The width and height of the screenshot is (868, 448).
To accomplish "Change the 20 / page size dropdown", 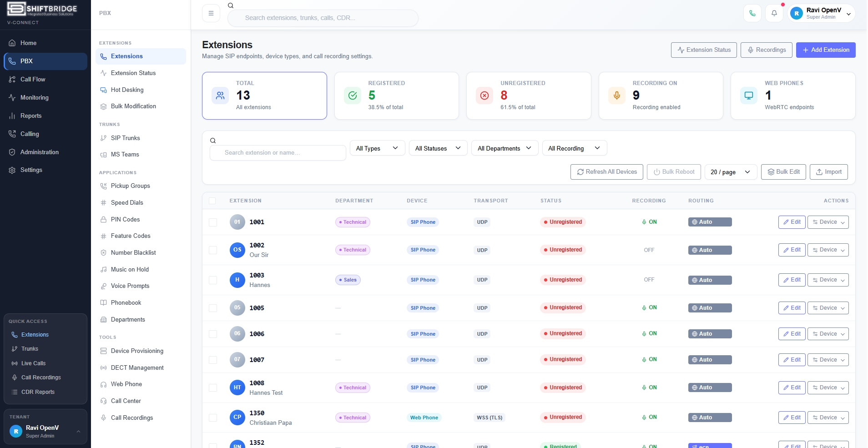I will tap(731, 172).
